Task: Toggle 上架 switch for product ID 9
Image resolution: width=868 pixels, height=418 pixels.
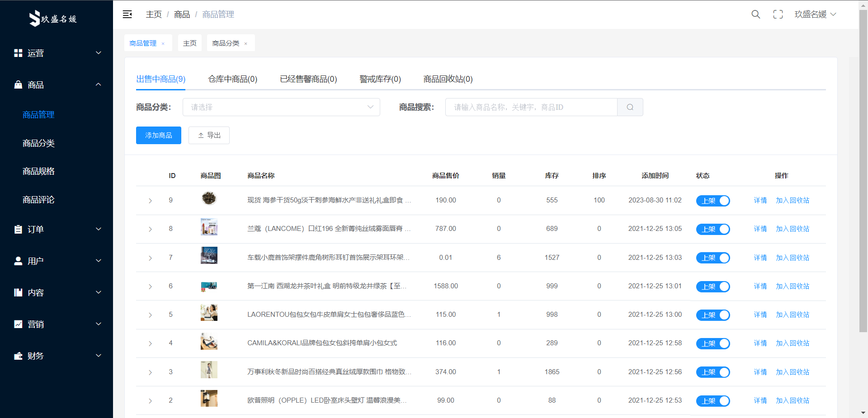Action: point(712,201)
